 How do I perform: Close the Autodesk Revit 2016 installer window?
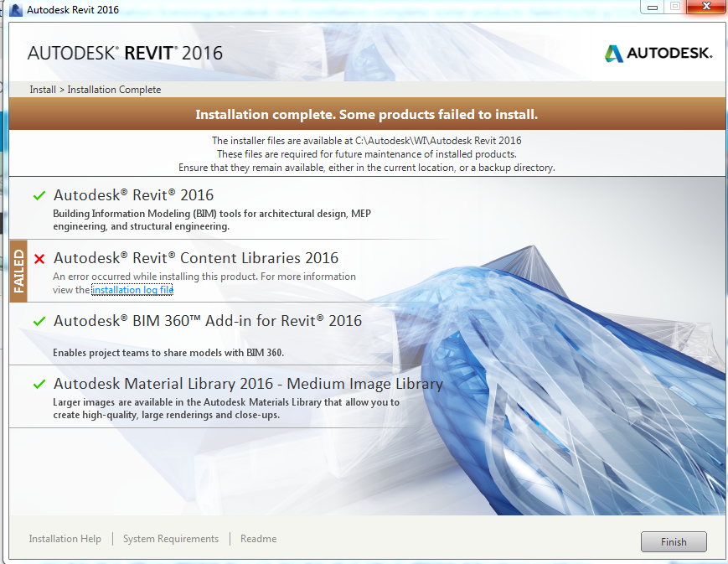[x=706, y=7]
